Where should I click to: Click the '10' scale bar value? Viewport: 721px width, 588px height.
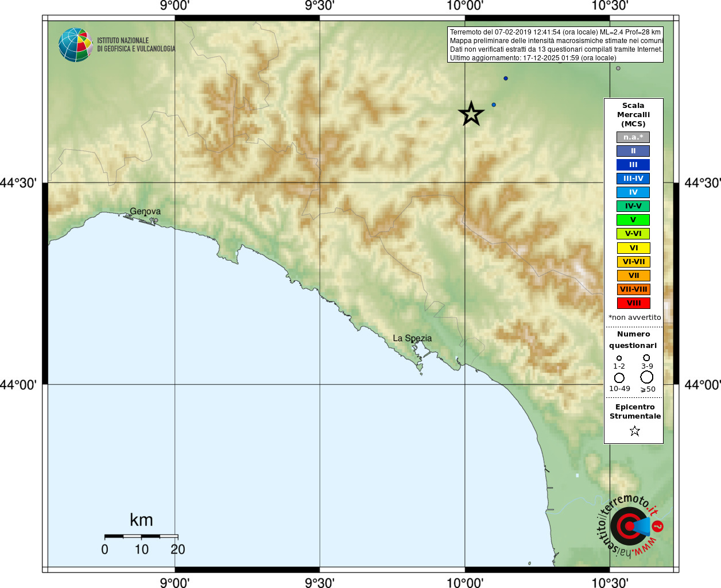pos(142,550)
